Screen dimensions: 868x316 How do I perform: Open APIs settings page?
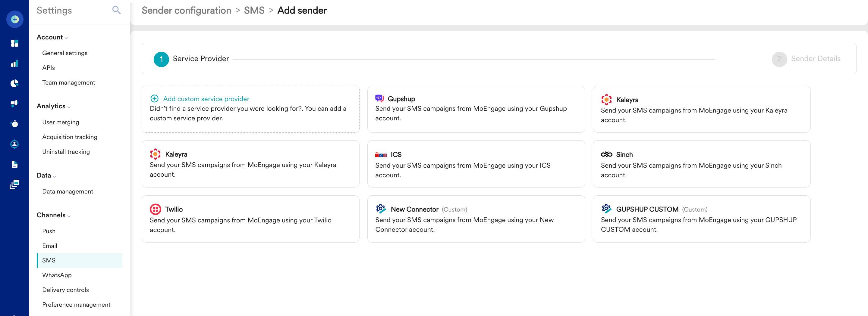[x=49, y=68]
